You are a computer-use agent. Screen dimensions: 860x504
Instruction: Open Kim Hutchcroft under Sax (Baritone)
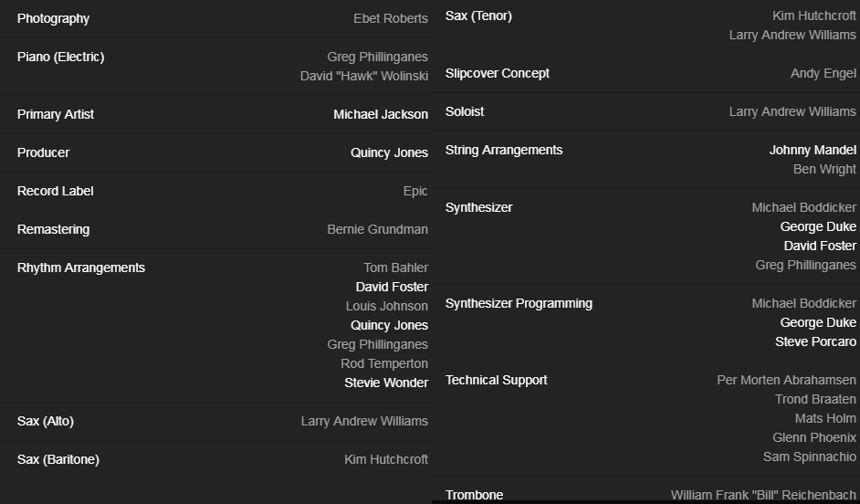coord(385,459)
